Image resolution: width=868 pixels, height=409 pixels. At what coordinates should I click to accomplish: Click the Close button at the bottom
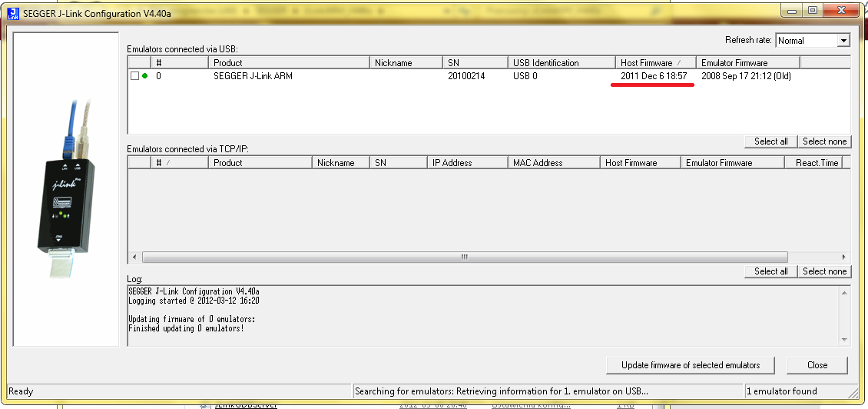[x=817, y=365]
